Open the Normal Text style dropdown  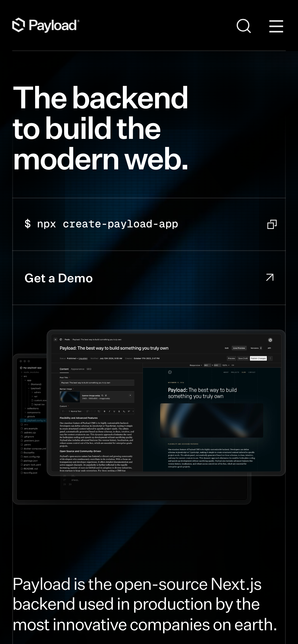tap(76, 411)
